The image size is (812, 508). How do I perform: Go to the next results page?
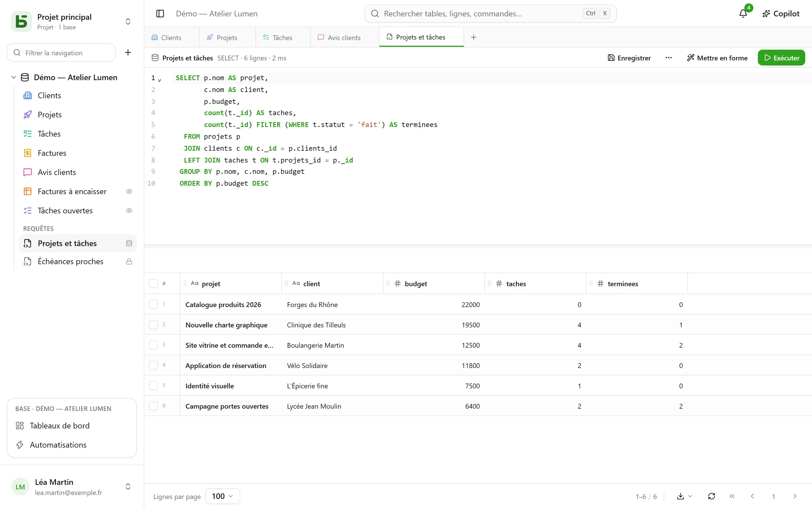[795, 496]
